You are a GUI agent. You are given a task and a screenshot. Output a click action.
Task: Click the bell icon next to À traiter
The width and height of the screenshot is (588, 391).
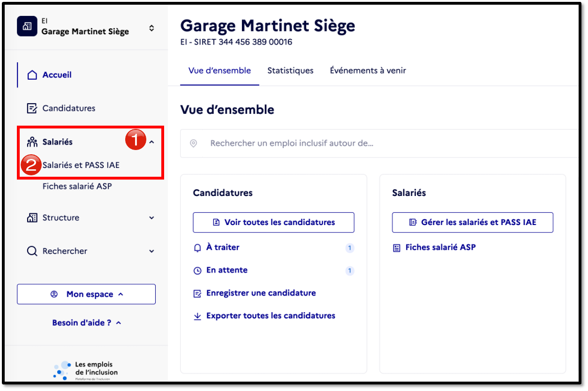(x=197, y=248)
